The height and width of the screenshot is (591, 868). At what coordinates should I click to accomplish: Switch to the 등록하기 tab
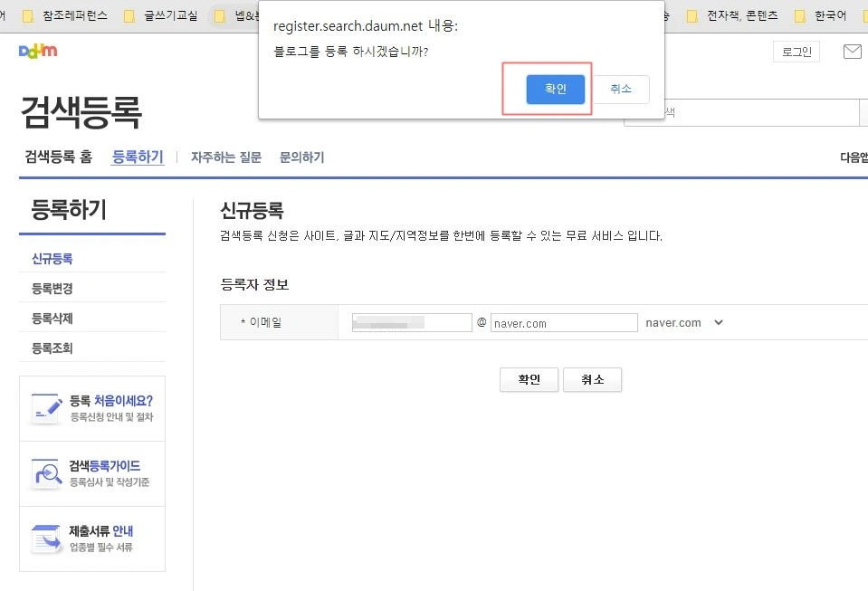click(x=137, y=156)
